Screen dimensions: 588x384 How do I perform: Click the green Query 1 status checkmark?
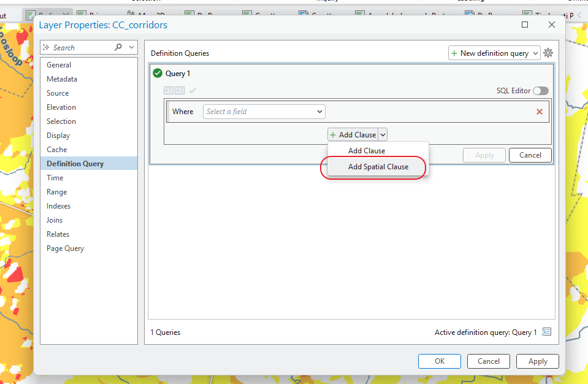(158, 73)
